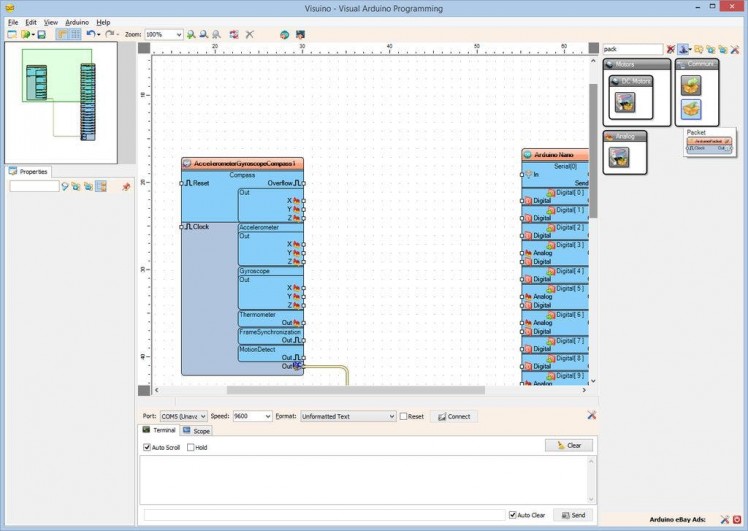Click the Zoom In magnifier icon
The image size is (748, 531).
point(191,34)
